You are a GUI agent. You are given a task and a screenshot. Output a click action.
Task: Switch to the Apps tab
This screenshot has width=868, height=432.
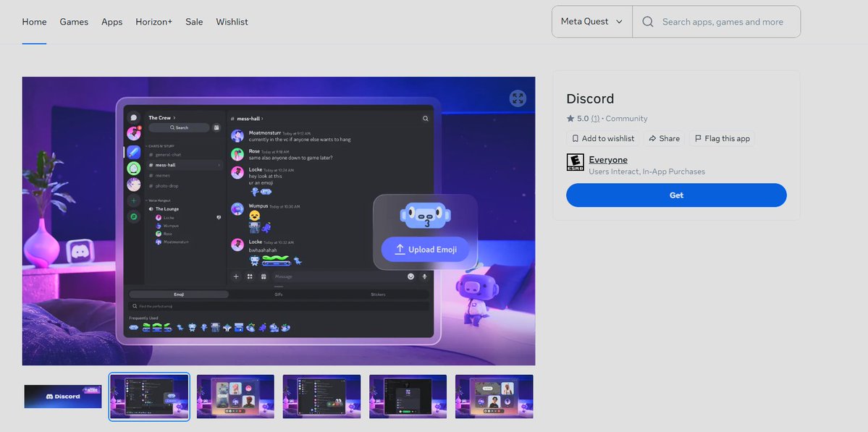(111, 22)
